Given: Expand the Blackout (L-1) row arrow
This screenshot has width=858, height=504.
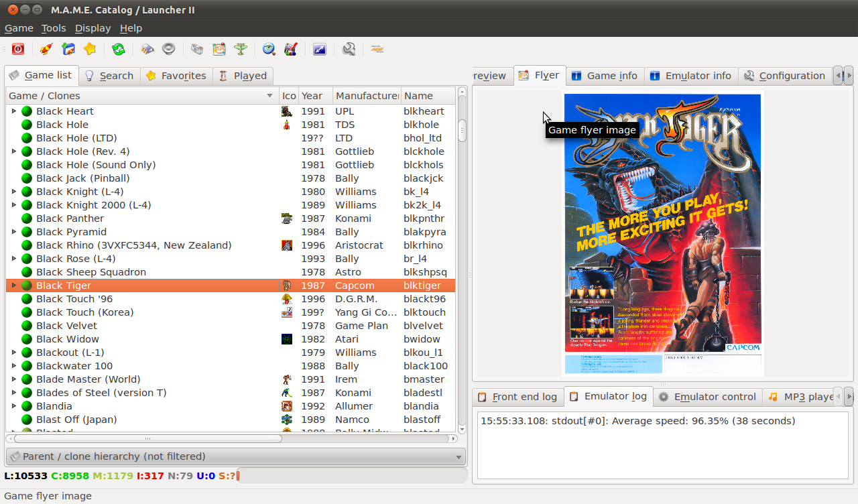Looking at the screenshot, I should coord(13,353).
